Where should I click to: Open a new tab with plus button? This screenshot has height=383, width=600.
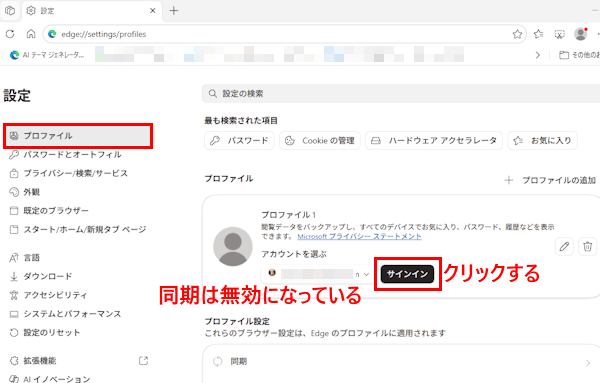pos(174,11)
